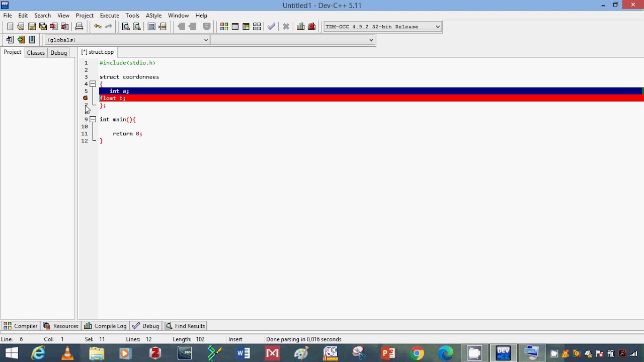The width and height of the screenshot is (644, 362).
Task: Open the Search menu
Action: click(x=43, y=16)
